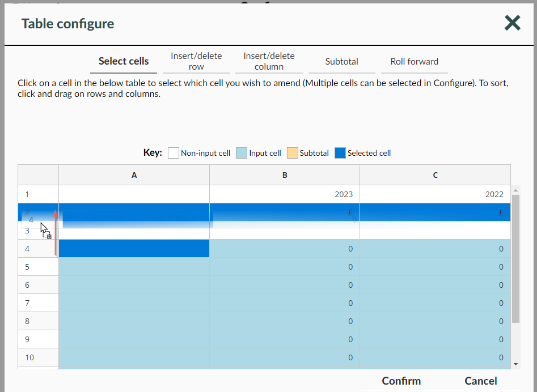Open the Insert/delete column tab
This screenshot has width=537, height=392.
click(x=269, y=61)
